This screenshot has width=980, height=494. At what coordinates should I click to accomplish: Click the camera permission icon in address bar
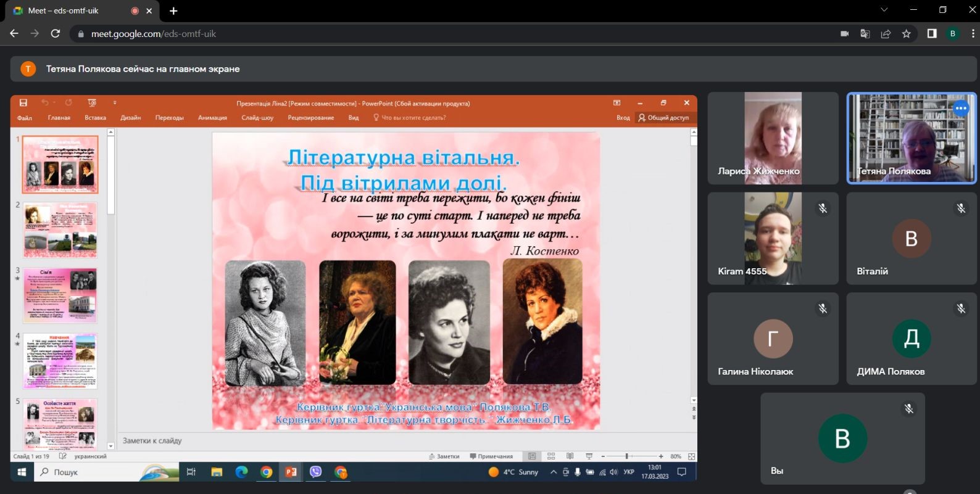point(845,34)
